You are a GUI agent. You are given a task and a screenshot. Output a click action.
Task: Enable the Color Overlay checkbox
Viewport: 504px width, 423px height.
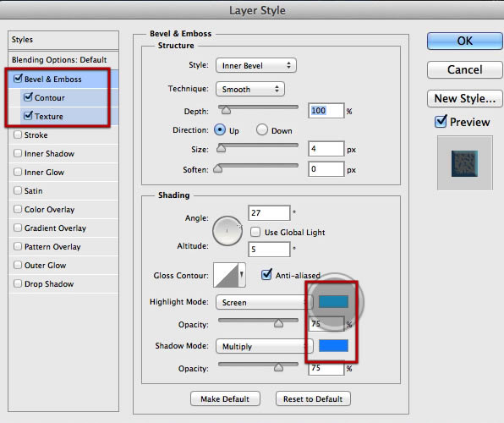point(18,209)
